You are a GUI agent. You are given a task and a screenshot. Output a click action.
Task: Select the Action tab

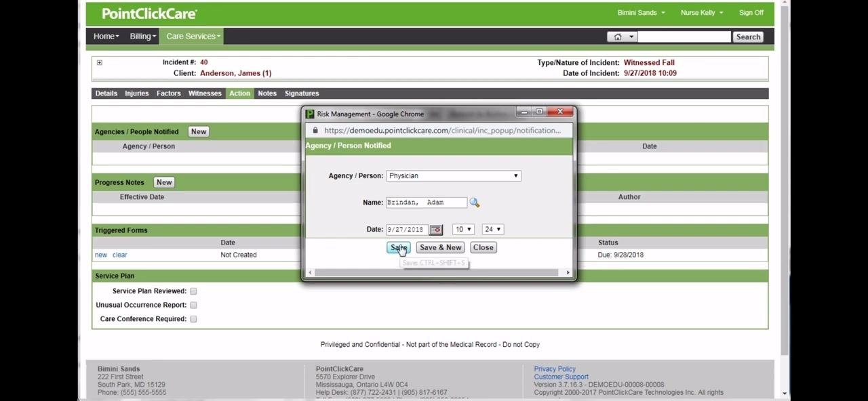(x=239, y=93)
